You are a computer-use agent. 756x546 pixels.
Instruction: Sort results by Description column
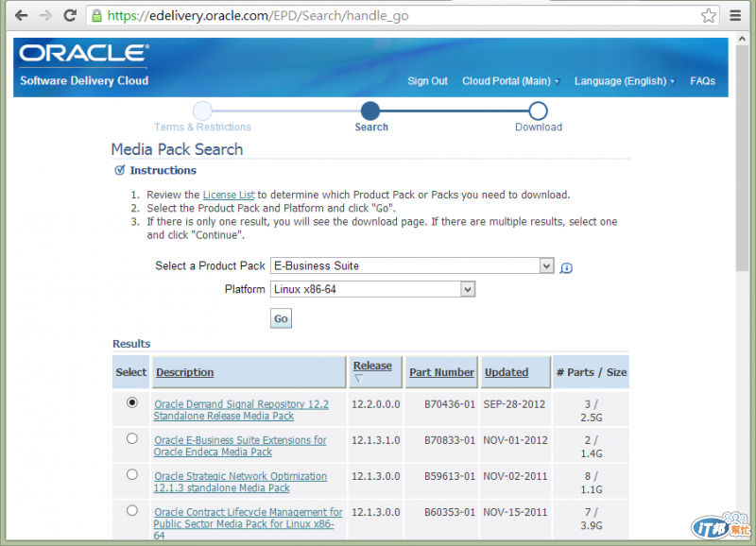tap(184, 372)
